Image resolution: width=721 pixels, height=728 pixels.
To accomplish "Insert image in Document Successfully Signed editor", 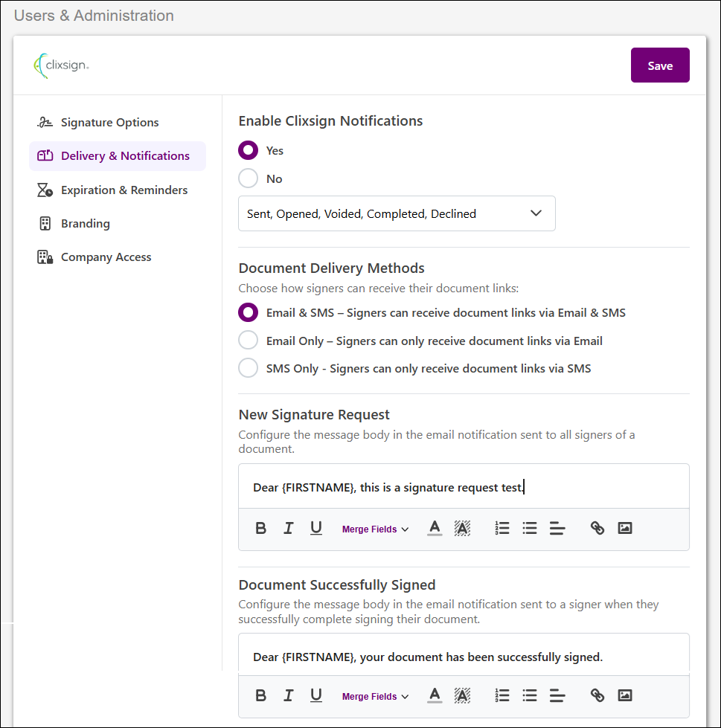I will pos(625,695).
